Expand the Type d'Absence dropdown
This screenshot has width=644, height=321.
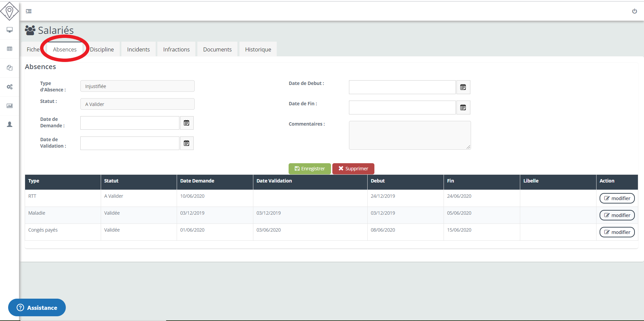click(137, 86)
